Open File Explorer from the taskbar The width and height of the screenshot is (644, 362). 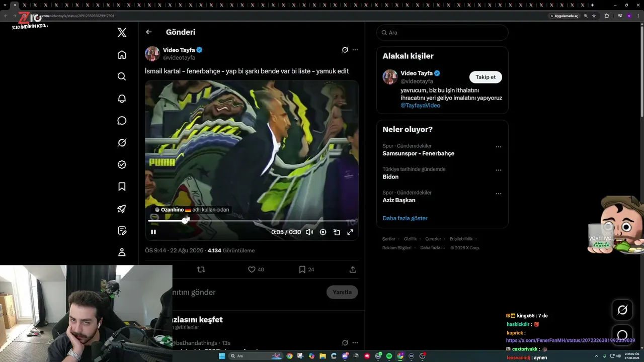click(323, 356)
